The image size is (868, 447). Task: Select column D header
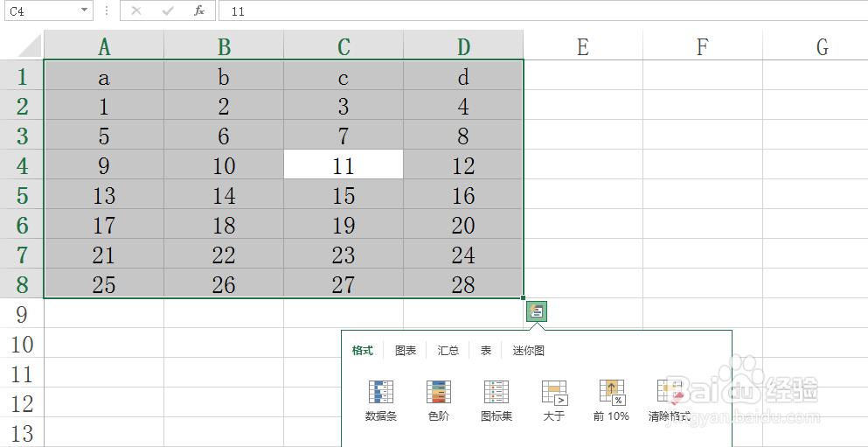[463, 45]
